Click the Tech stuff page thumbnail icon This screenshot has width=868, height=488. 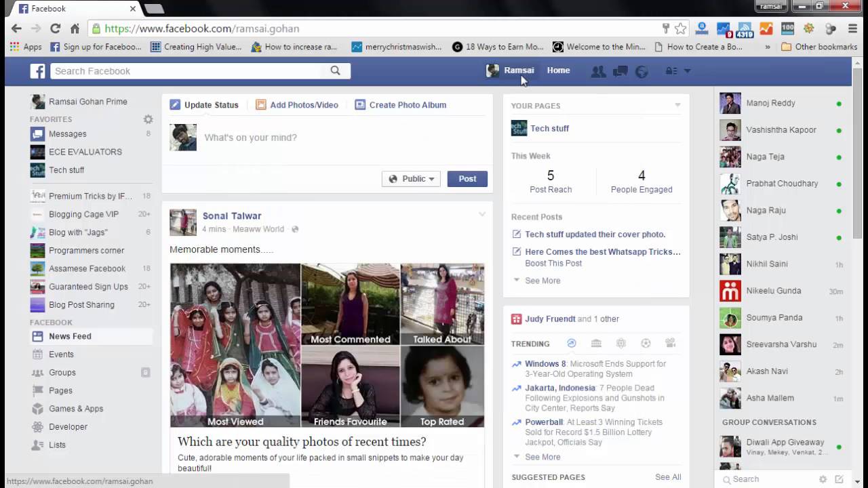[519, 128]
